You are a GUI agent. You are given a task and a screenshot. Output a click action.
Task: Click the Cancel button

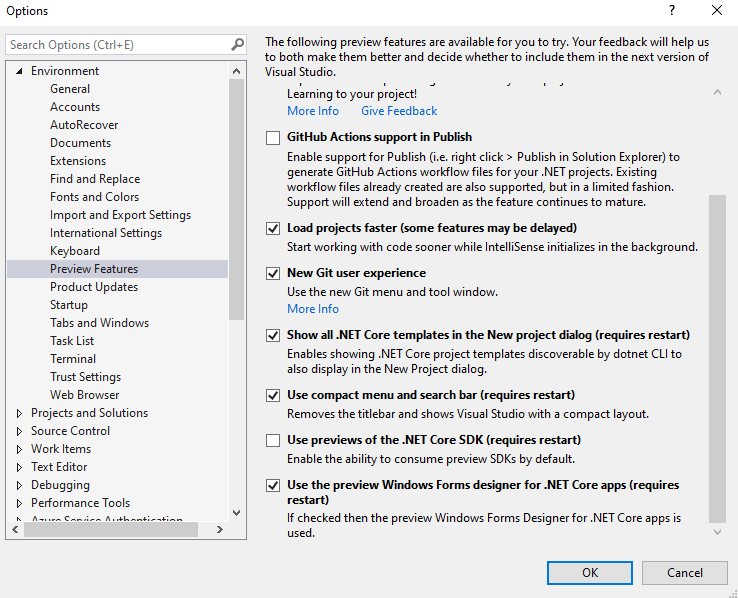685,573
